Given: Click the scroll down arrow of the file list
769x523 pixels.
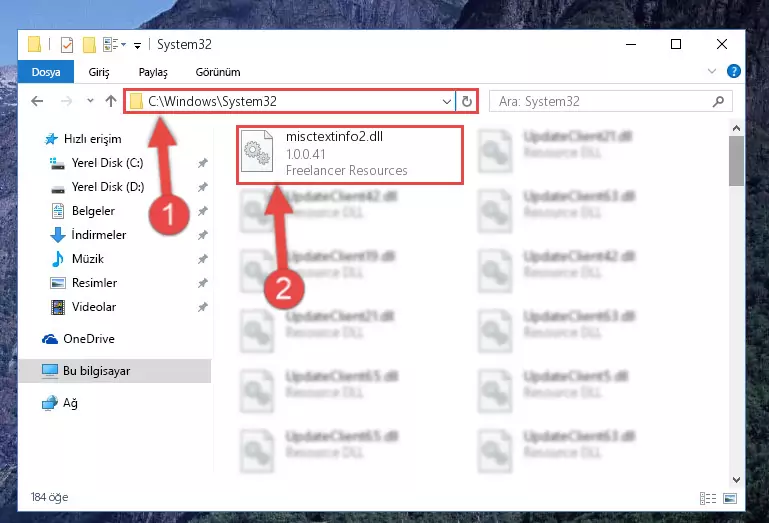Looking at the screenshot, I should click(736, 479).
